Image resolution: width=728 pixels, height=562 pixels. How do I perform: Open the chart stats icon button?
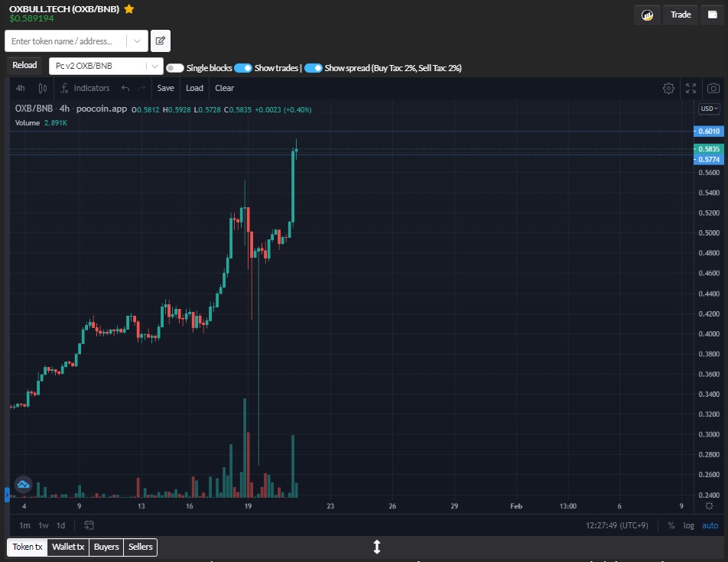[x=647, y=15]
